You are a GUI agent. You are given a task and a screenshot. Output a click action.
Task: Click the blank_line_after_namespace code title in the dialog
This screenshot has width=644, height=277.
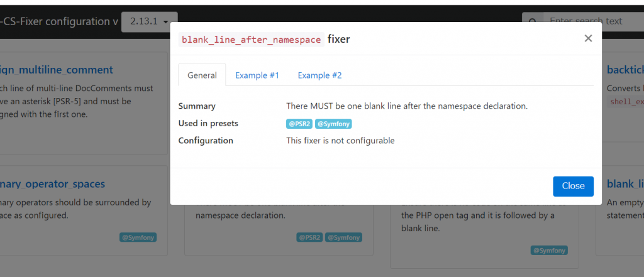[x=252, y=40]
